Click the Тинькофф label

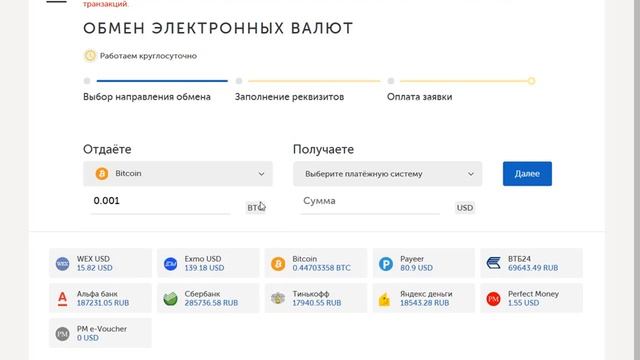click(x=311, y=294)
